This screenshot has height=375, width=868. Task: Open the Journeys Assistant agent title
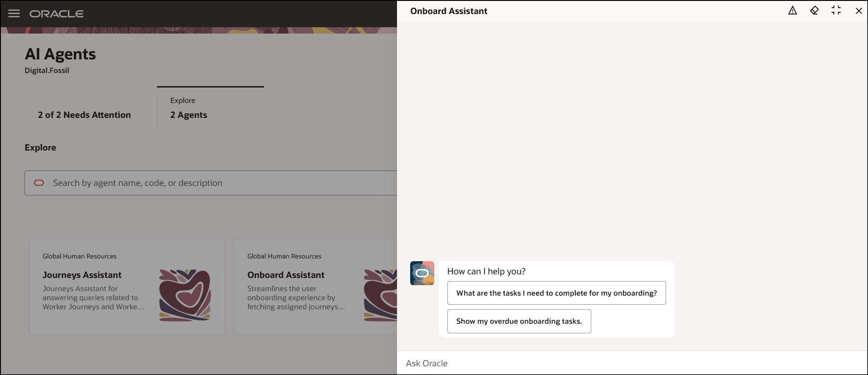[82, 275]
